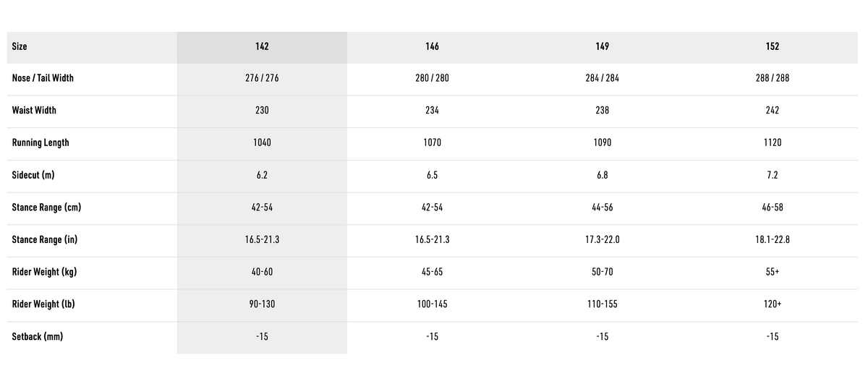Click the 100-145 rider weight cell
868x371 pixels.
coord(432,304)
